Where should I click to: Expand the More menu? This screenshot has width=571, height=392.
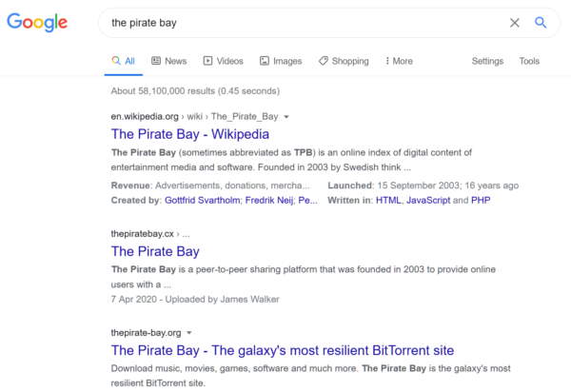click(399, 61)
